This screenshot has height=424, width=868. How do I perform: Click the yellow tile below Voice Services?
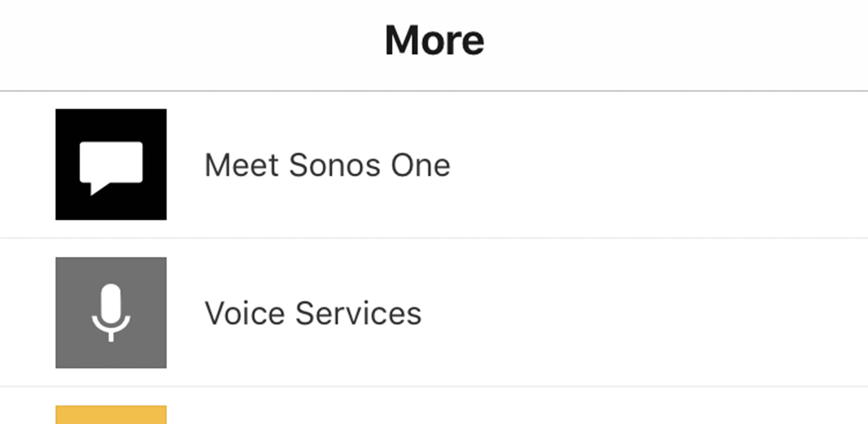[111, 415]
